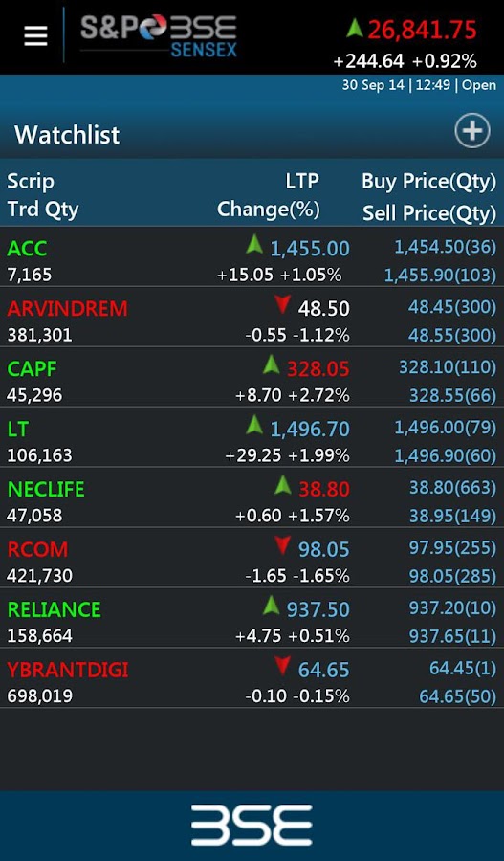Select the YBRANTDIGI scrip
This screenshot has height=861, width=504.
[x=68, y=671]
